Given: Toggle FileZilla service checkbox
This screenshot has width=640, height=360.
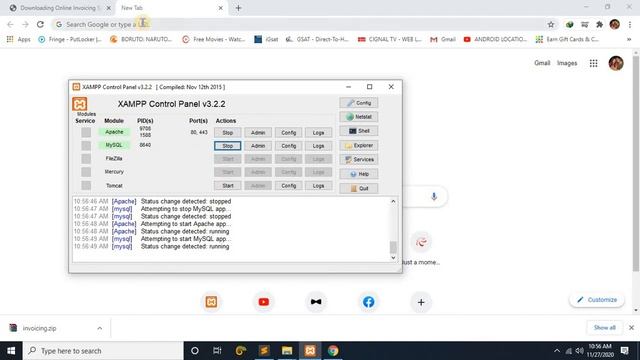Looking at the screenshot, I should click(x=86, y=159).
